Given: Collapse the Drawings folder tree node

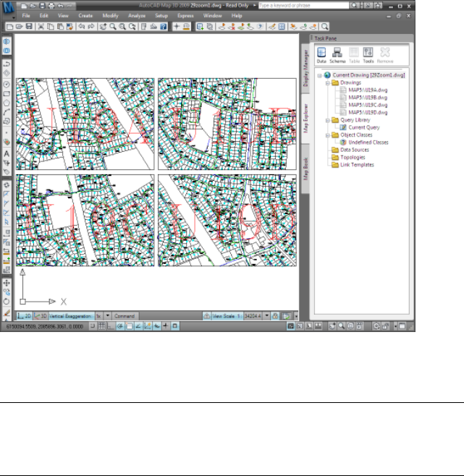Looking at the screenshot, I should pyautogui.click(x=327, y=82).
